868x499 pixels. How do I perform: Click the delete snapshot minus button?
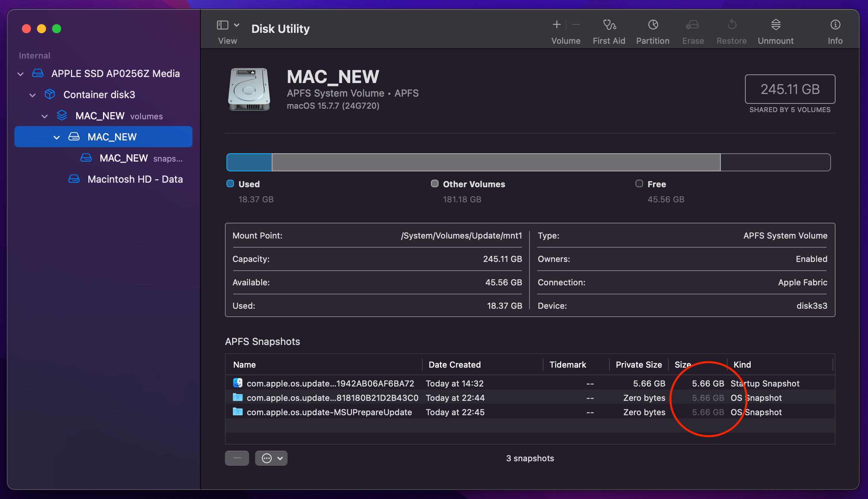click(237, 458)
